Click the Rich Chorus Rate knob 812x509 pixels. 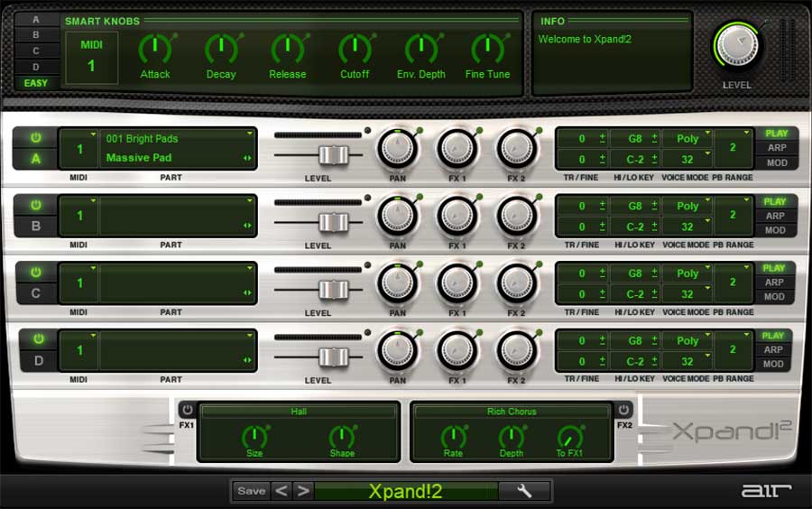coord(453,438)
